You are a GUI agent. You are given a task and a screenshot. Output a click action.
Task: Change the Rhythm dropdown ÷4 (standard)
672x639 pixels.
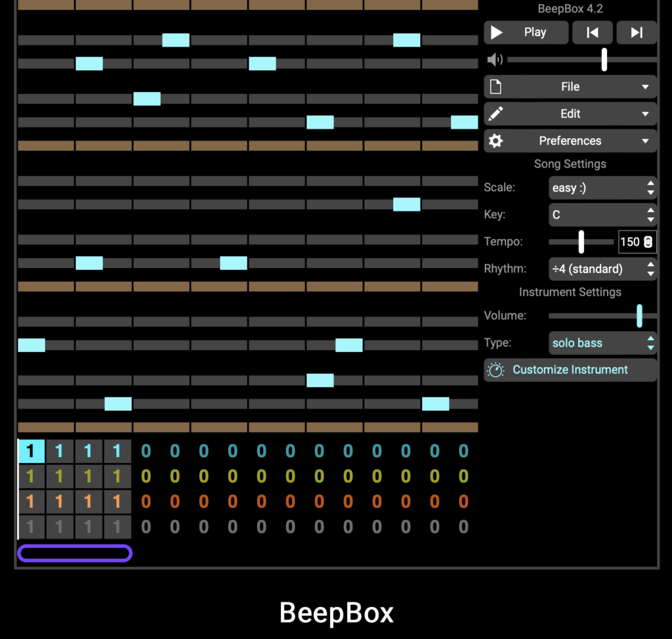(x=602, y=269)
